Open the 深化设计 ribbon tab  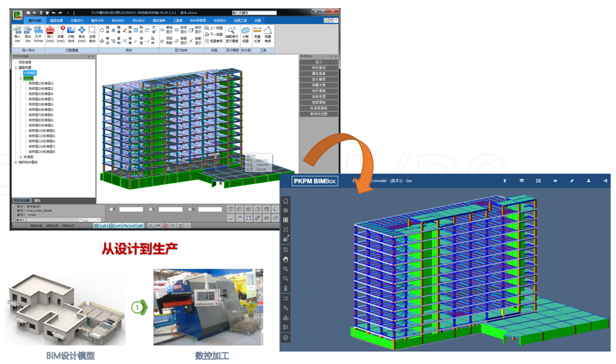pos(138,20)
